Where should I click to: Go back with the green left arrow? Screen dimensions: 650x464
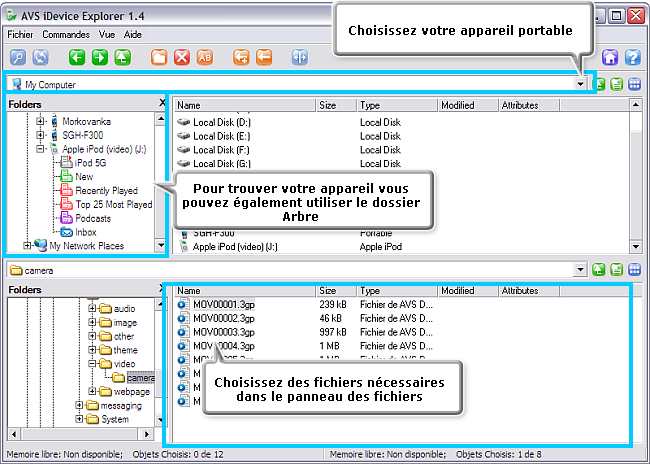coord(77,57)
